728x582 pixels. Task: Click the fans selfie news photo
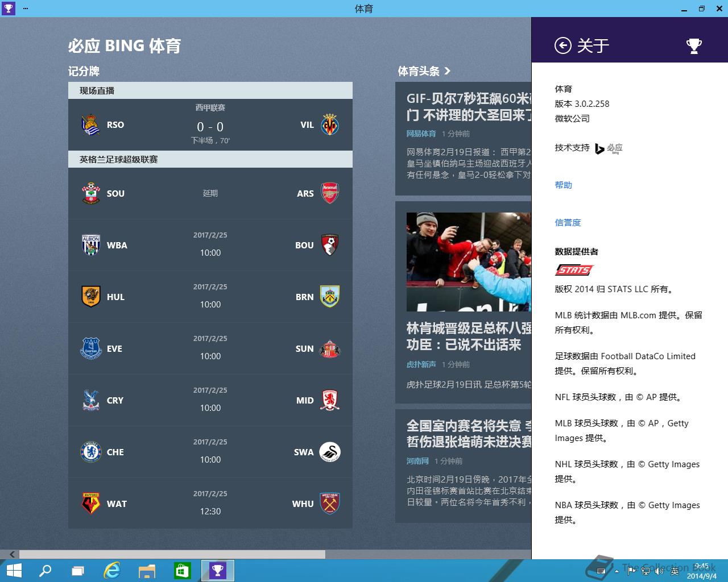[469, 262]
